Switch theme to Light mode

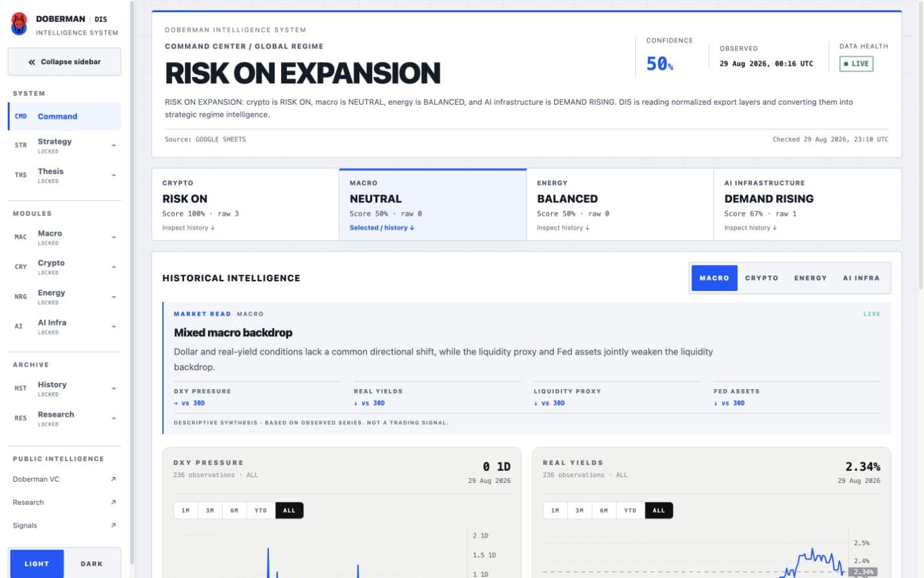tap(37, 564)
